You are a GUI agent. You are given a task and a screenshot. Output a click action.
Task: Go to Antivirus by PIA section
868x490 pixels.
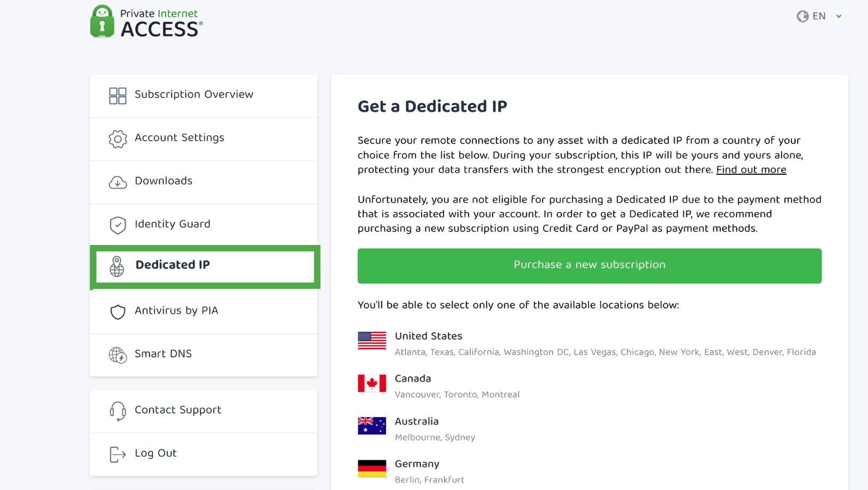pos(203,312)
